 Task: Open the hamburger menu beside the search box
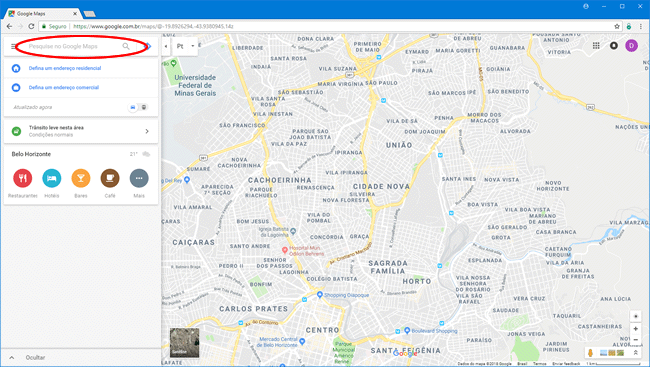13,46
